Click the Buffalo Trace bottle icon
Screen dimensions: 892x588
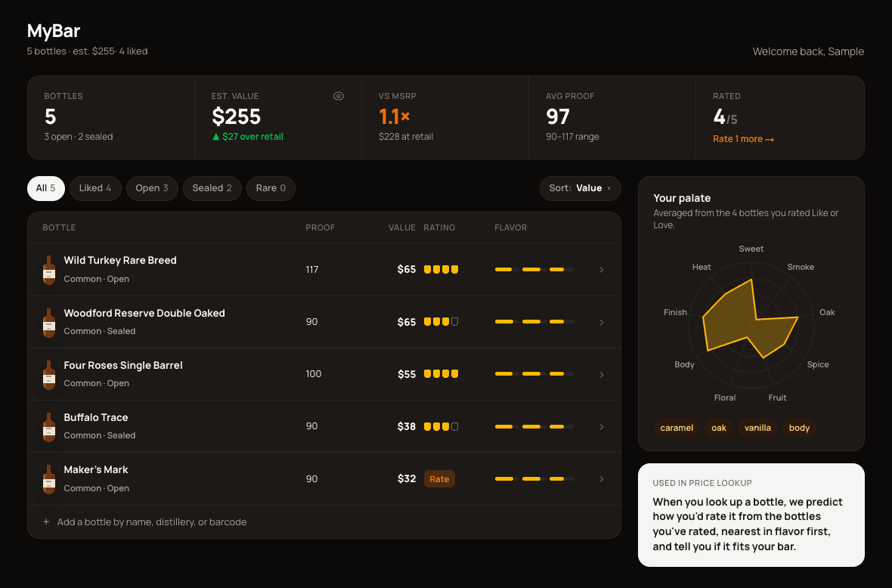coord(49,426)
